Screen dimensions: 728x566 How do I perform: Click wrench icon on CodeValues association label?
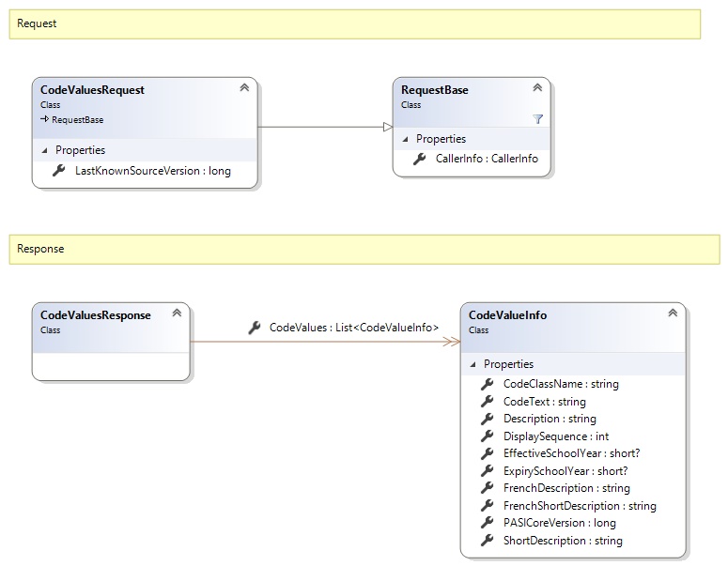[254, 328]
